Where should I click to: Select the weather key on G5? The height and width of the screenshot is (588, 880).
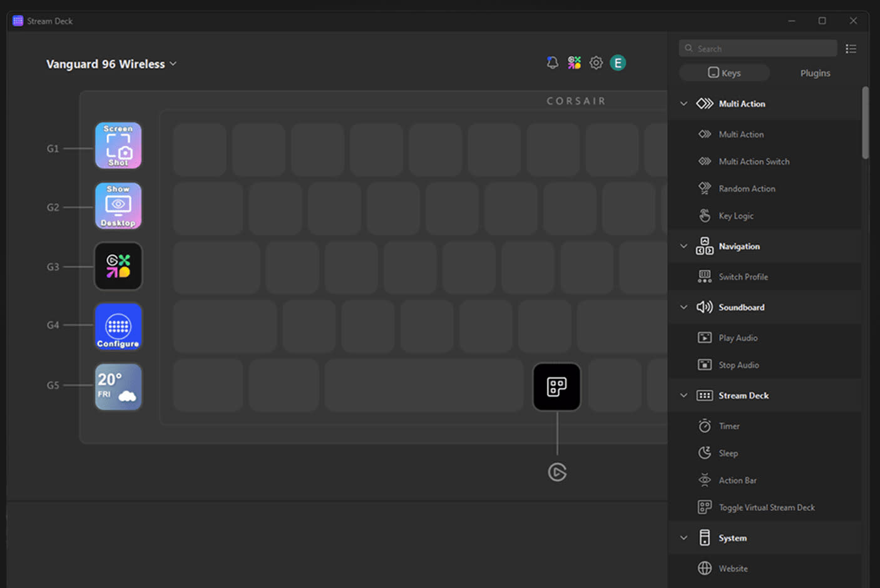(x=118, y=387)
